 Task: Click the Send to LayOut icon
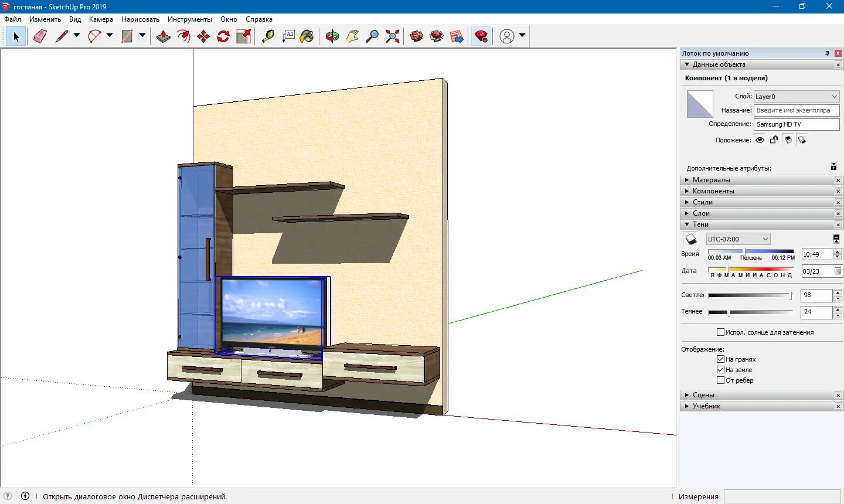pyautogui.click(x=457, y=36)
